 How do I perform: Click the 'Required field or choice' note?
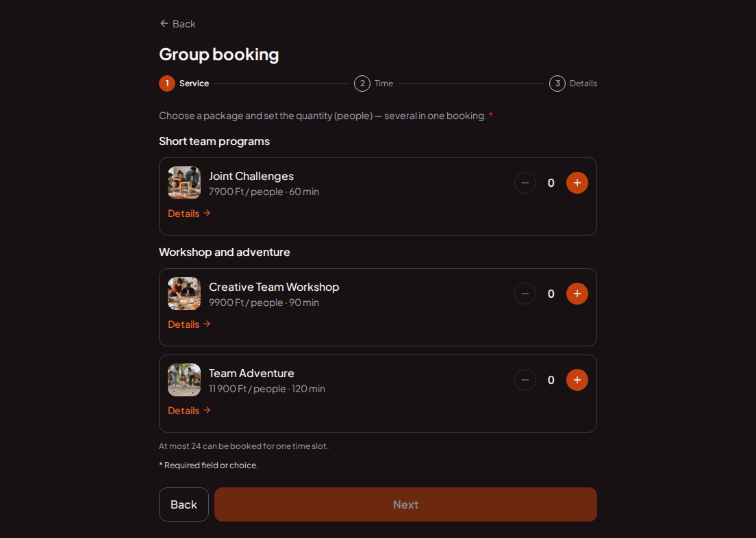[x=209, y=465]
